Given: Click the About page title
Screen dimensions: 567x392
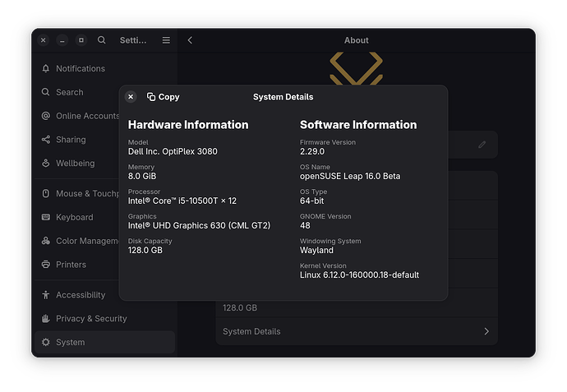Looking at the screenshot, I should (x=356, y=40).
